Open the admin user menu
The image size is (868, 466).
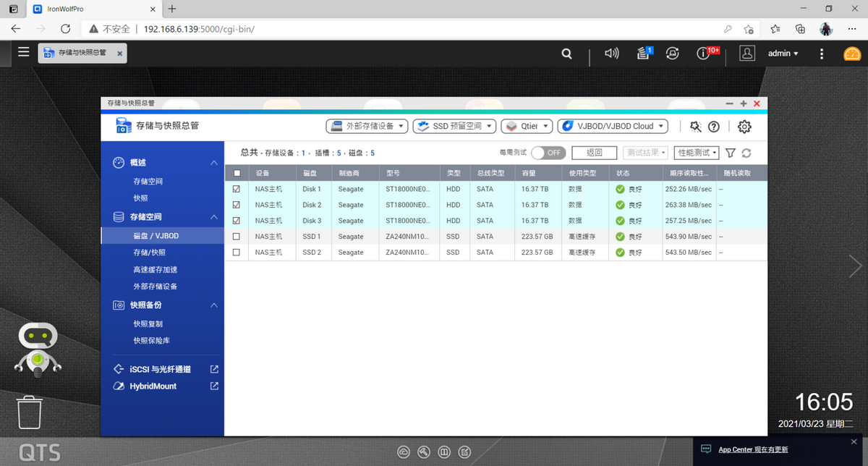(x=783, y=54)
